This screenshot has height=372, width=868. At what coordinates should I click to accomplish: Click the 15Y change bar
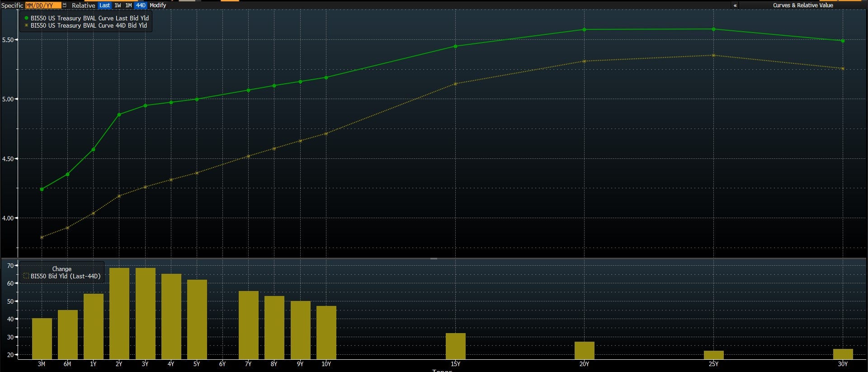tap(455, 346)
